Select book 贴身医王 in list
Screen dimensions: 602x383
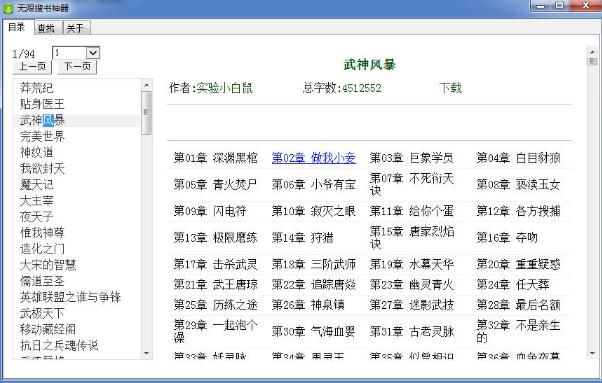coord(42,104)
